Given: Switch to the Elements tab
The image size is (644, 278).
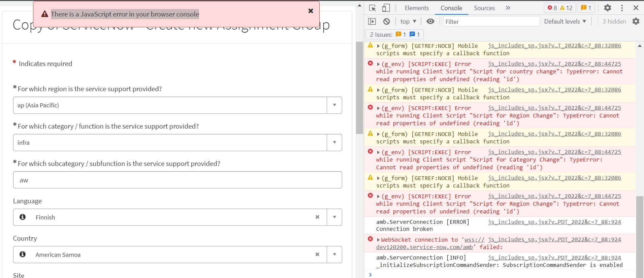Looking at the screenshot, I should (x=417, y=8).
